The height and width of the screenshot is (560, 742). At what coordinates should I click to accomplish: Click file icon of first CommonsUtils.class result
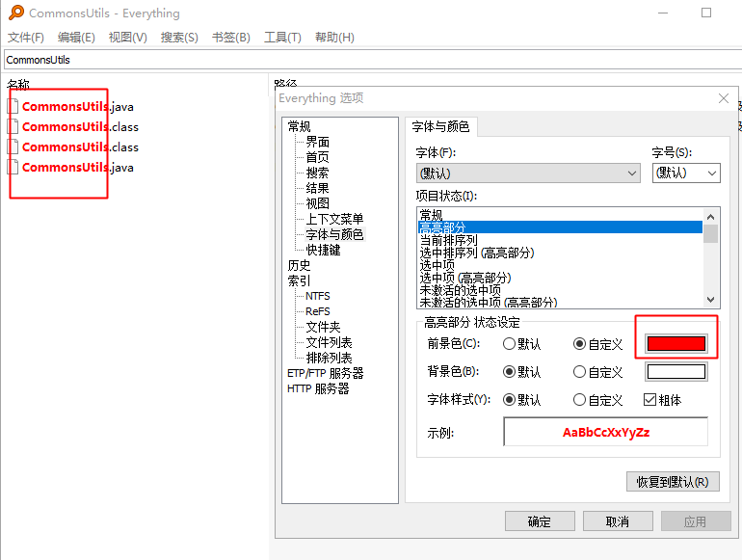[13, 127]
